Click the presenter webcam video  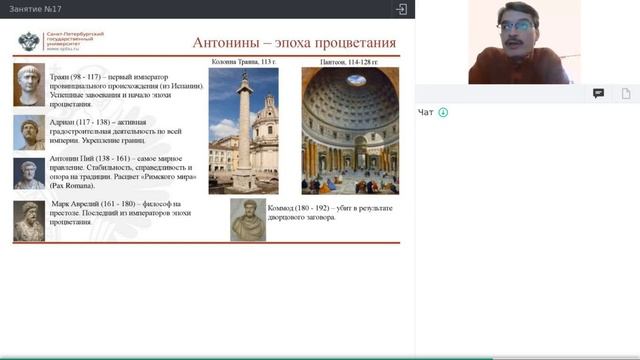524,42
